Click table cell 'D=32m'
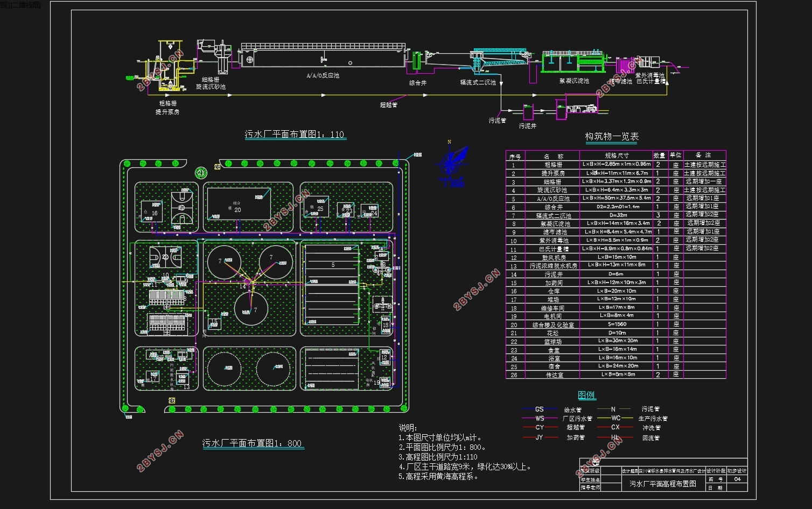Screen dimensions: 812x509 click(x=618, y=215)
